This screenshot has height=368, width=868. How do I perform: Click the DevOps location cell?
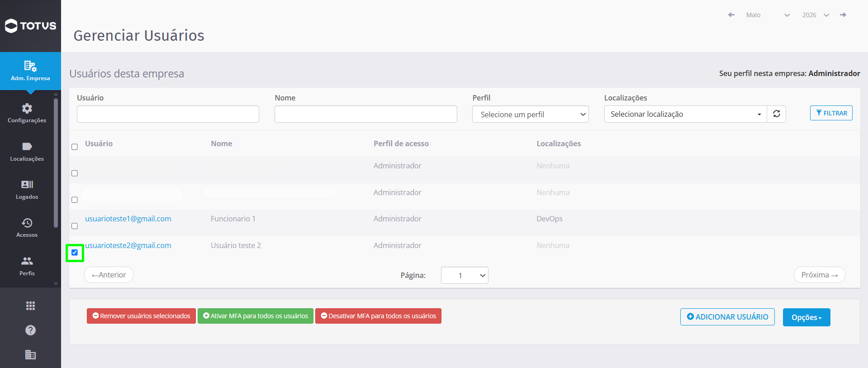click(550, 219)
